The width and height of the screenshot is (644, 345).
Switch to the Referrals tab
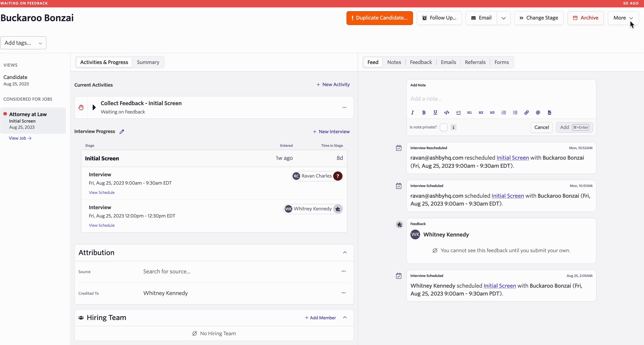(x=475, y=62)
